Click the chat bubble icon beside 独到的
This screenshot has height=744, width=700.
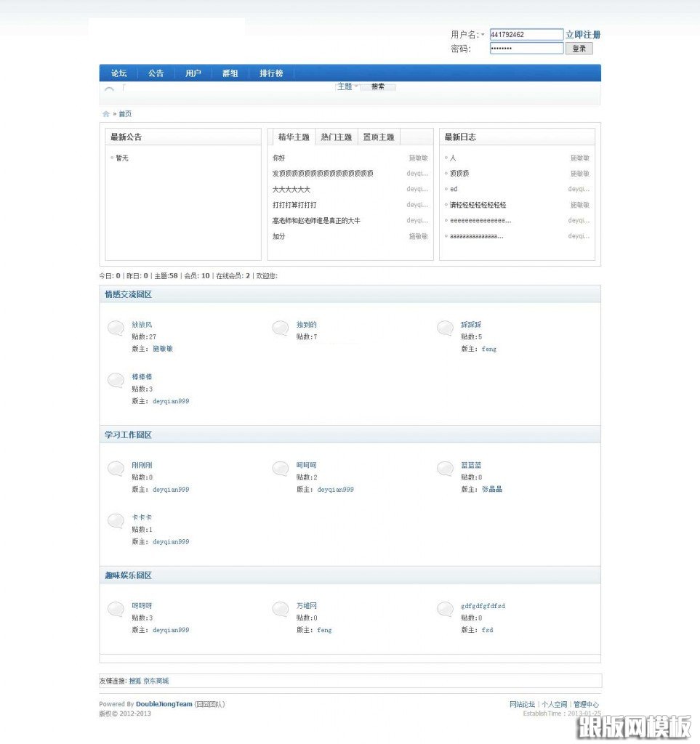click(x=281, y=328)
